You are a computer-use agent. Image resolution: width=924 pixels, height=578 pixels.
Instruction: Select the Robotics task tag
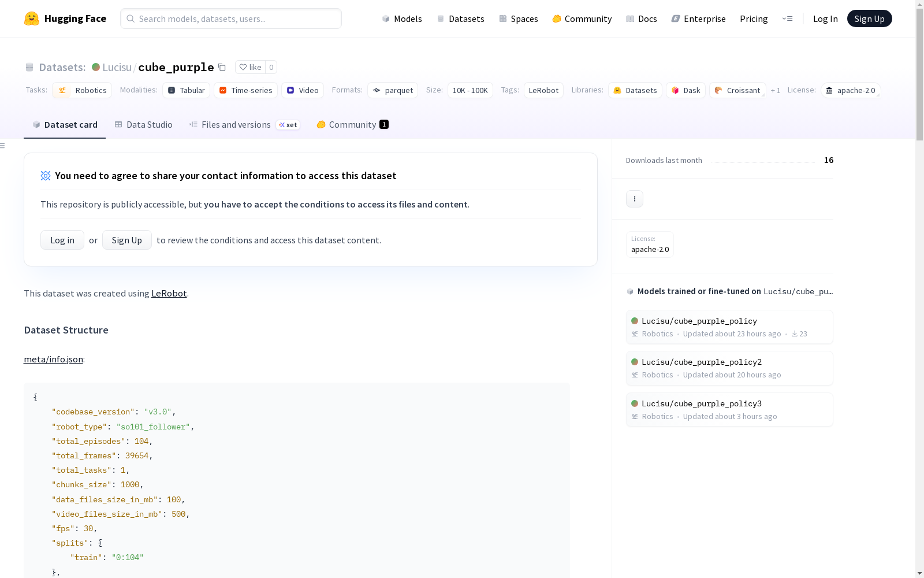coord(82,90)
